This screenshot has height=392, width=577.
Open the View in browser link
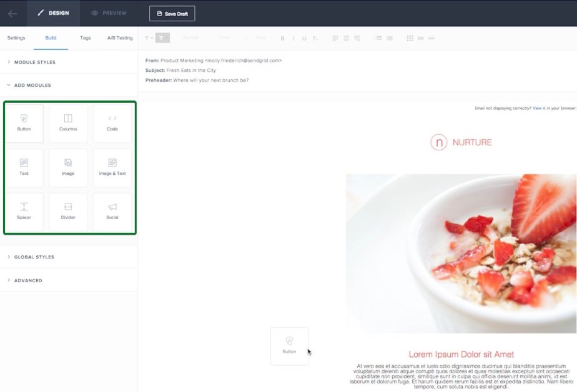click(x=537, y=108)
